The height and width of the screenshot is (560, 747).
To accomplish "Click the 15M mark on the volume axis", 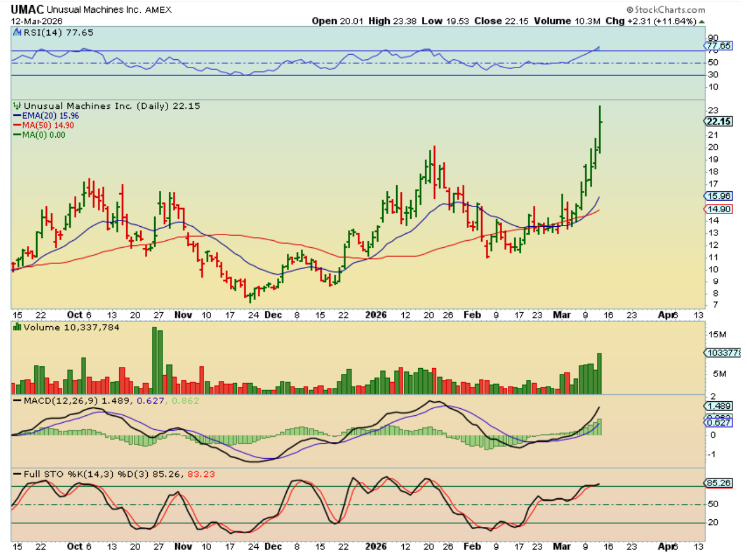I will point(717,334).
